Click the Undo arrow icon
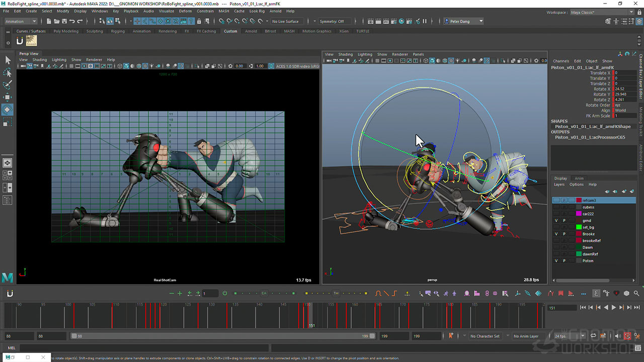The height and width of the screenshot is (362, 644). tap(72, 21)
